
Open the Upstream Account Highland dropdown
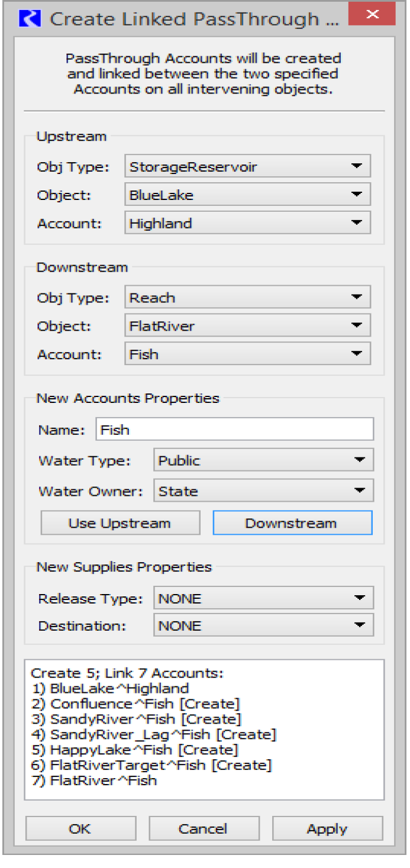(247, 223)
